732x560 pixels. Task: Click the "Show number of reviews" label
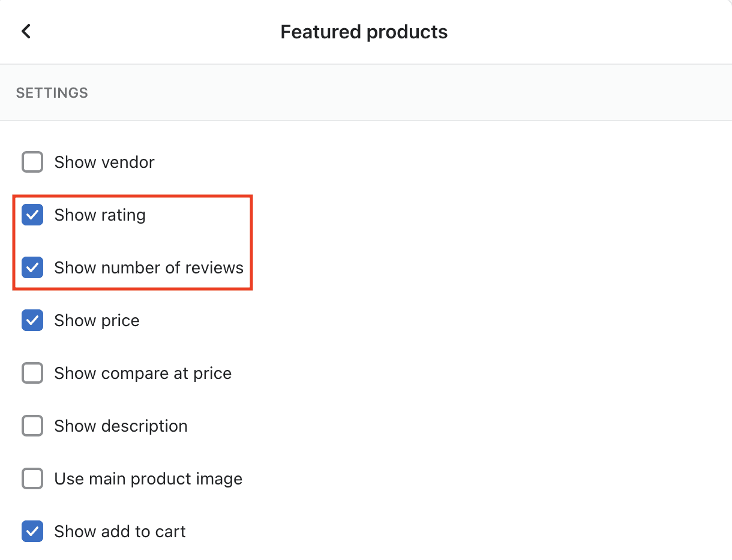tap(149, 268)
